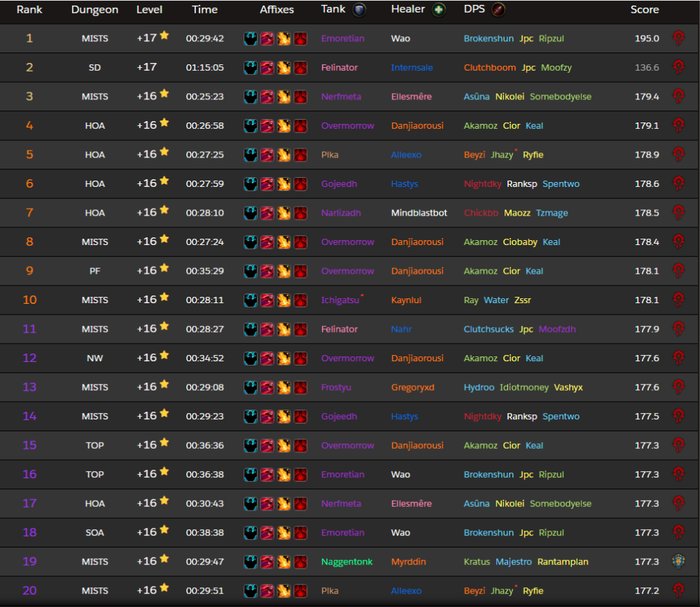Click the Level column header

click(150, 9)
